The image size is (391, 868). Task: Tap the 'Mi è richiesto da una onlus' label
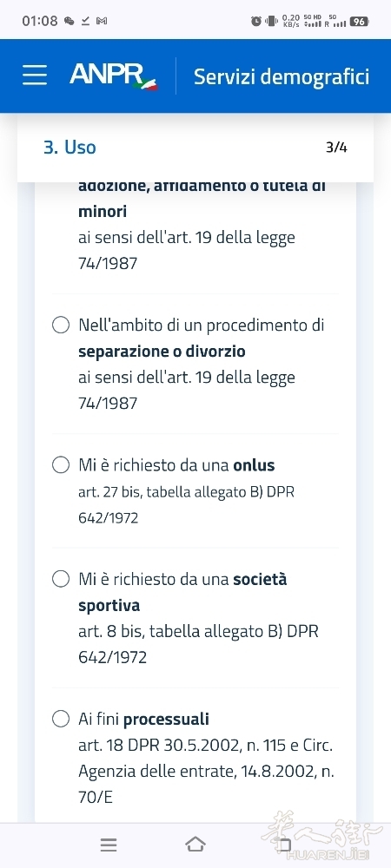(x=176, y=465)
